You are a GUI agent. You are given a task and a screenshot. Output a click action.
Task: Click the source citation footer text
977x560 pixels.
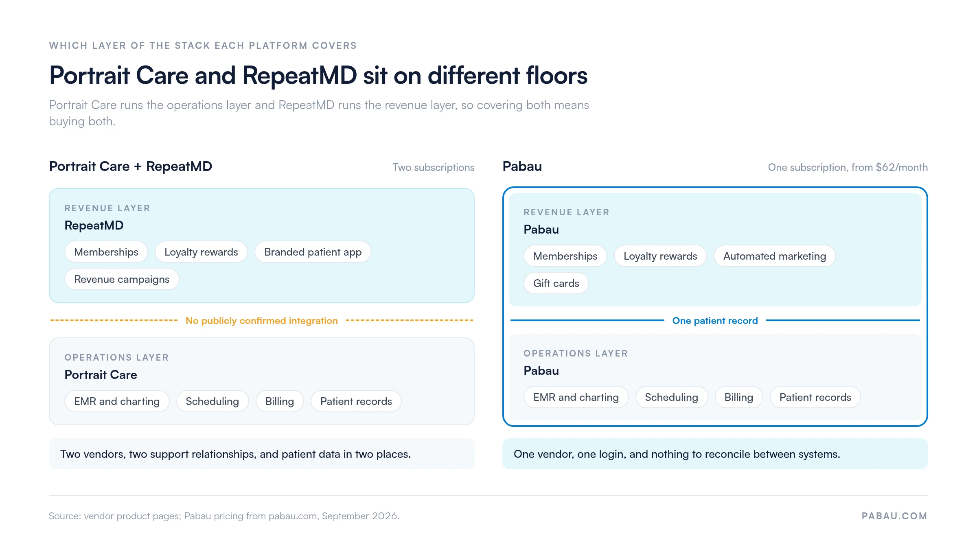[x=224, y=516]
